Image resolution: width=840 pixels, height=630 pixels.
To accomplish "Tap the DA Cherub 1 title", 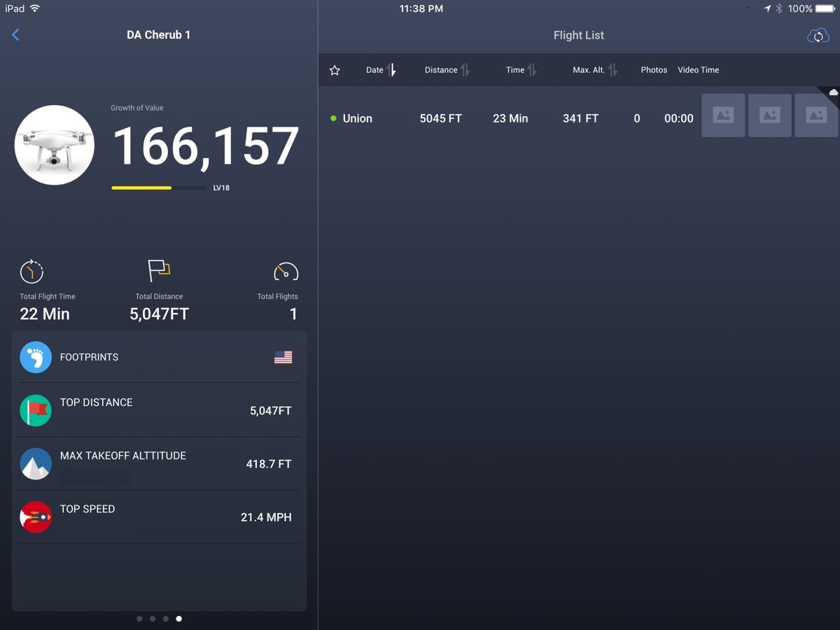I will [159, 35].
